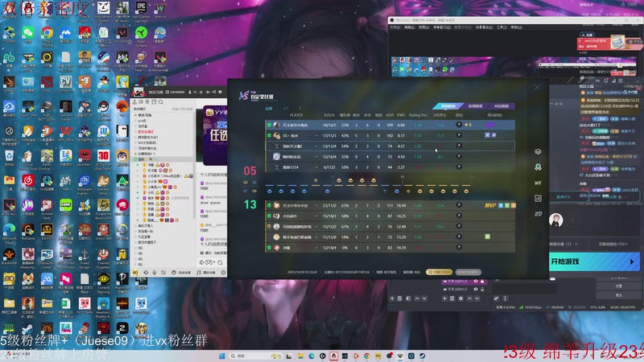Screen dimensions: 644x362
Task: Open the chart stats icon in scoreboard sidebar
Action: tap(538, 198)
